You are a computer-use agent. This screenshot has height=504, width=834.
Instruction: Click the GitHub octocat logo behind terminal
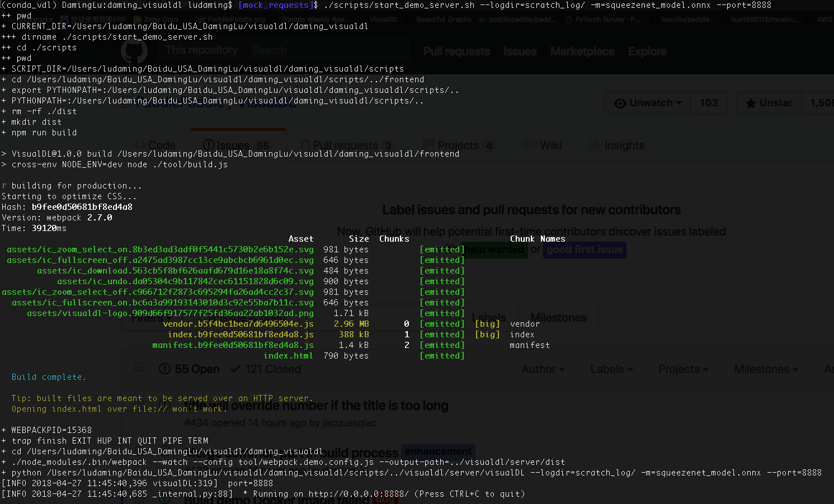tap(134, 51)
